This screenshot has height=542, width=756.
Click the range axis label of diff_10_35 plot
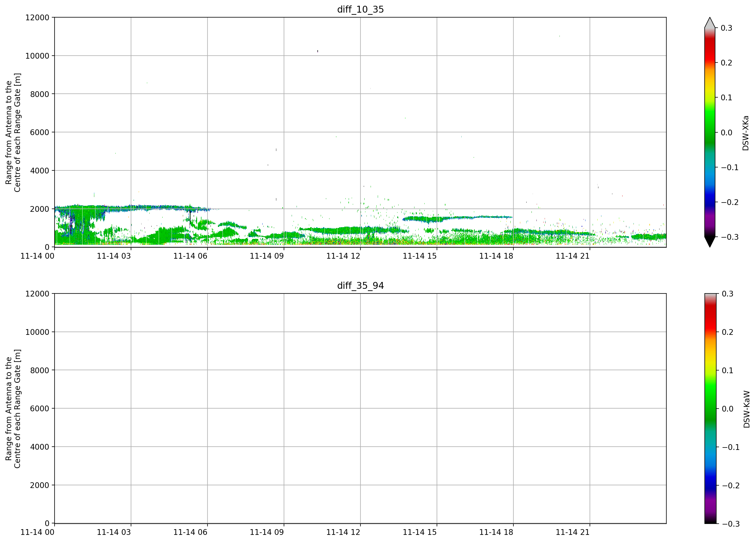(x=13, y=132)
